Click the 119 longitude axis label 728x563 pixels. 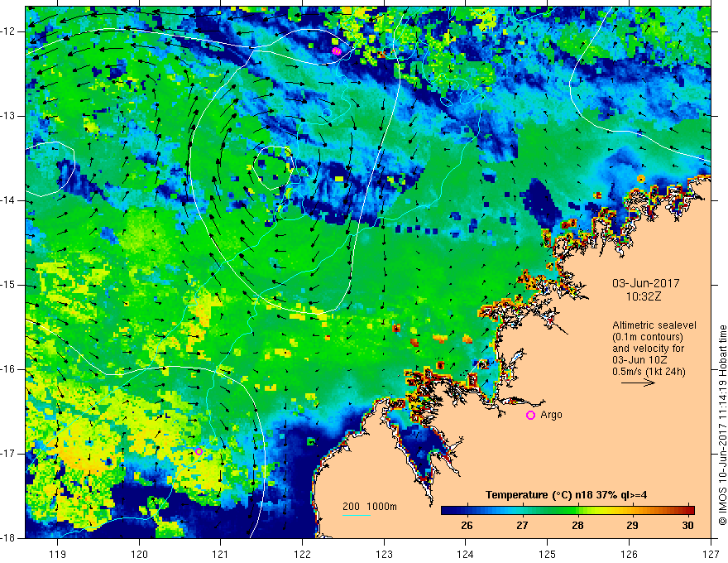coord(58,554)
